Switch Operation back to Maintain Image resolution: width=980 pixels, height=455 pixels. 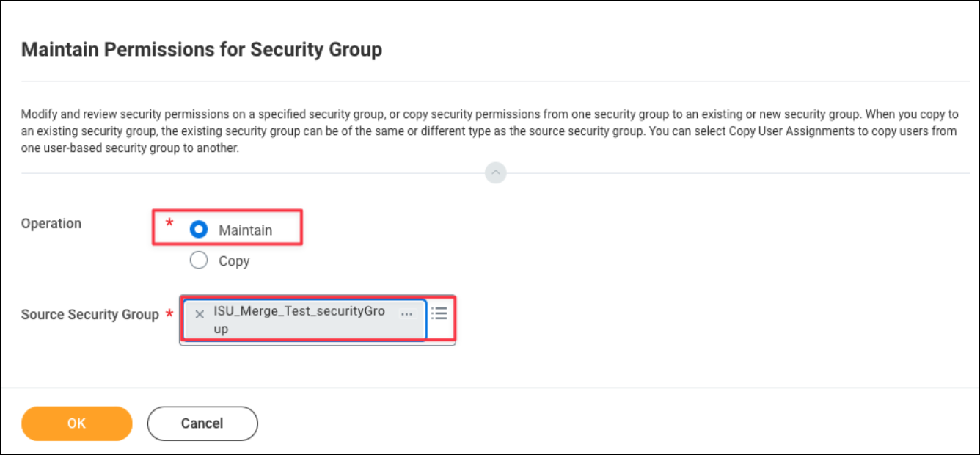point(198,229)
